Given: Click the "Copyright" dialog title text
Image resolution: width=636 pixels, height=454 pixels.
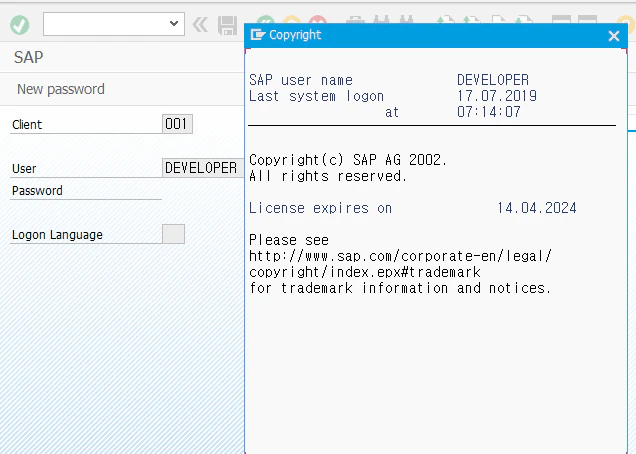Looking at the screenshot, I should (295, 35).
